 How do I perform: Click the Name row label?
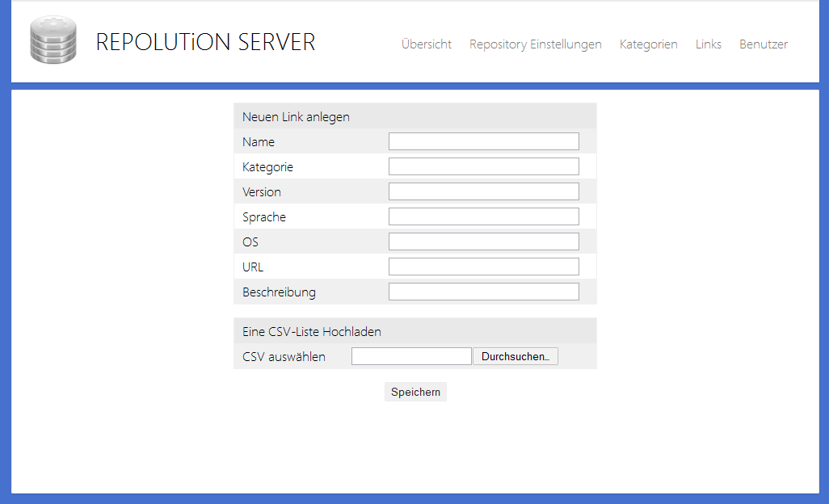(259, 141)
